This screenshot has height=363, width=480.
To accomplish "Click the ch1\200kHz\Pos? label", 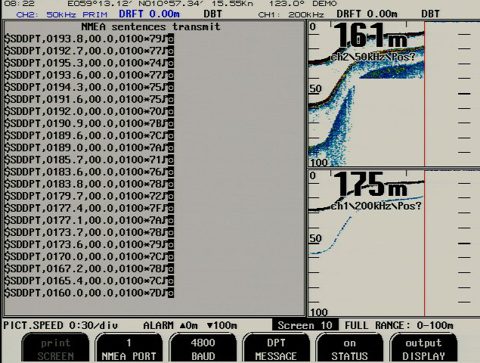I will pyautogui.click(x=376, y=206).
